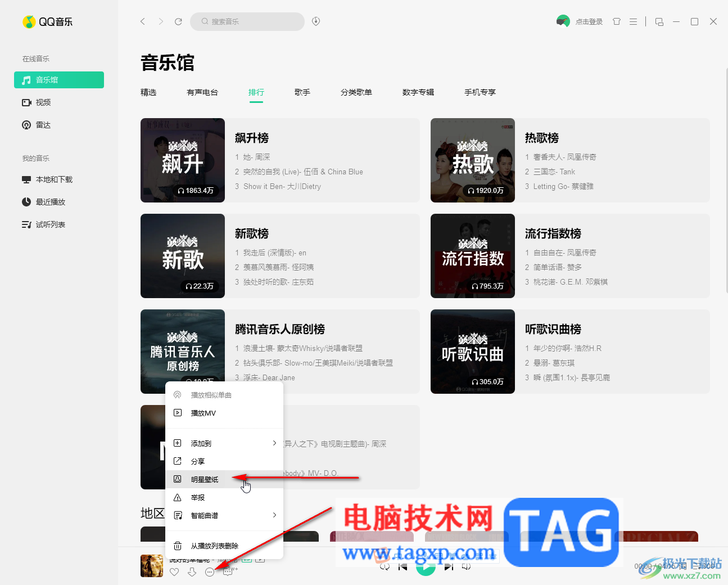The image size is (728, 585).
Task: Switch to the 手机专享 tab
Action: pos(480,92)
